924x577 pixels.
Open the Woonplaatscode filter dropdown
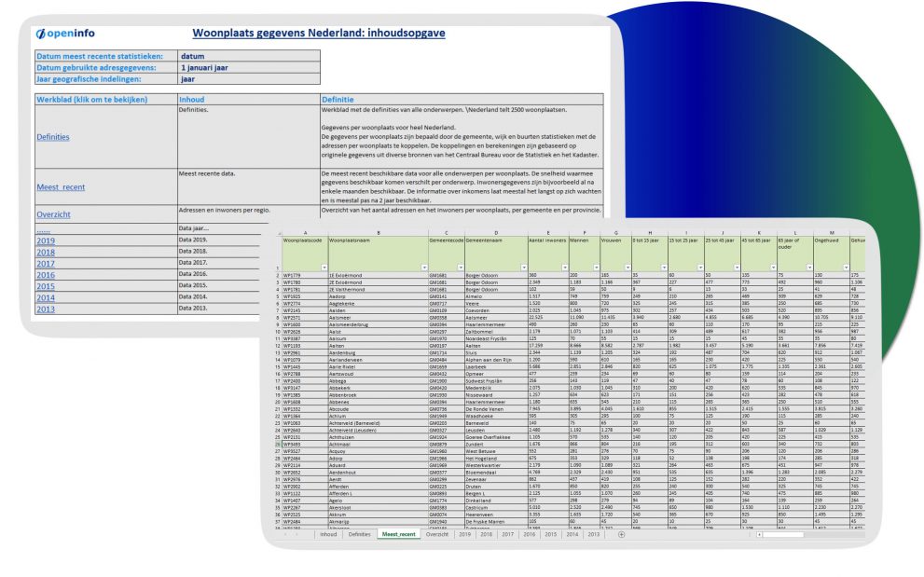(x=324, y=268)
